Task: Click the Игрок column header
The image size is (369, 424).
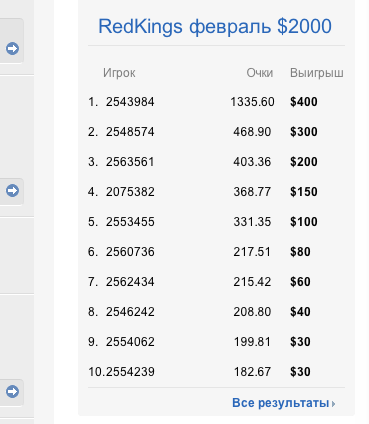Action: point(119,73)
